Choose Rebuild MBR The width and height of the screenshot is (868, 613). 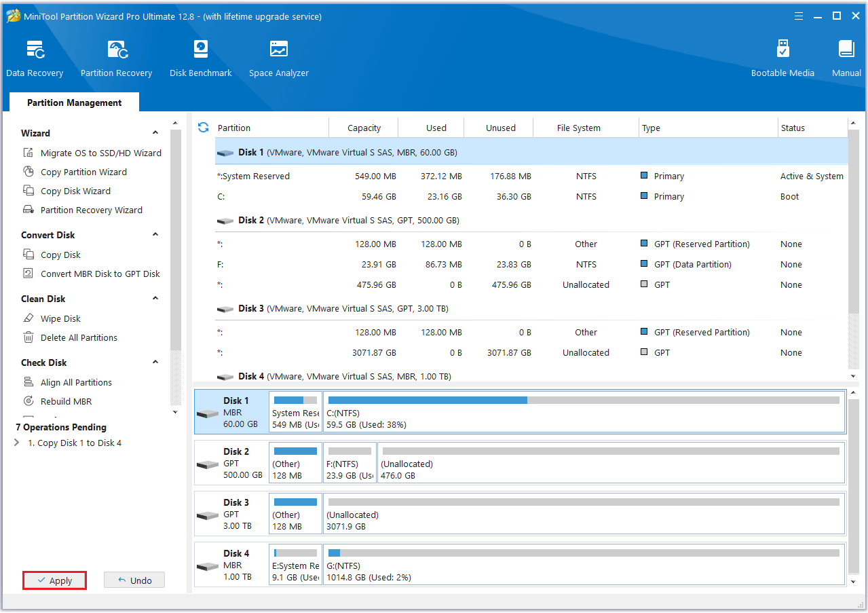point(57,401)
